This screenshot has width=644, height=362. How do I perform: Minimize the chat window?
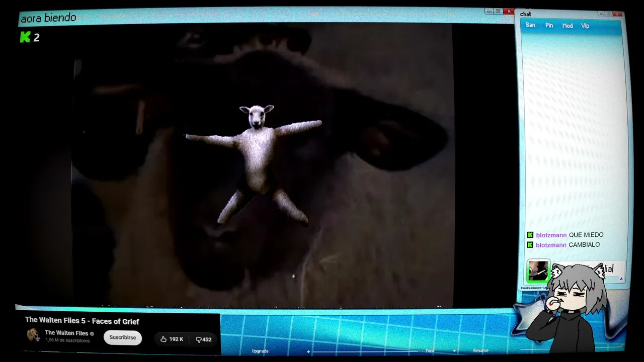point(602,14)
